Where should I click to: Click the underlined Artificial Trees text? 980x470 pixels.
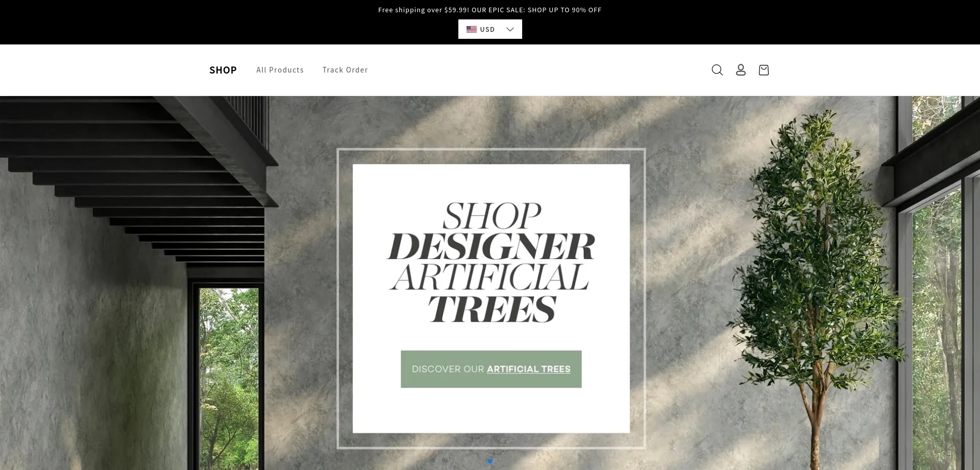click(529, 369)
